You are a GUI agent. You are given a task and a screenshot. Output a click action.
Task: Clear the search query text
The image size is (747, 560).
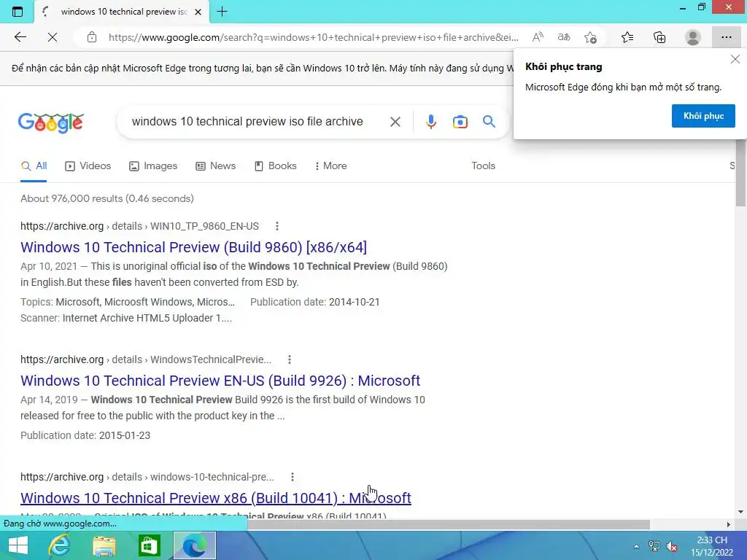pyautogui.click(x=395, y=122)
